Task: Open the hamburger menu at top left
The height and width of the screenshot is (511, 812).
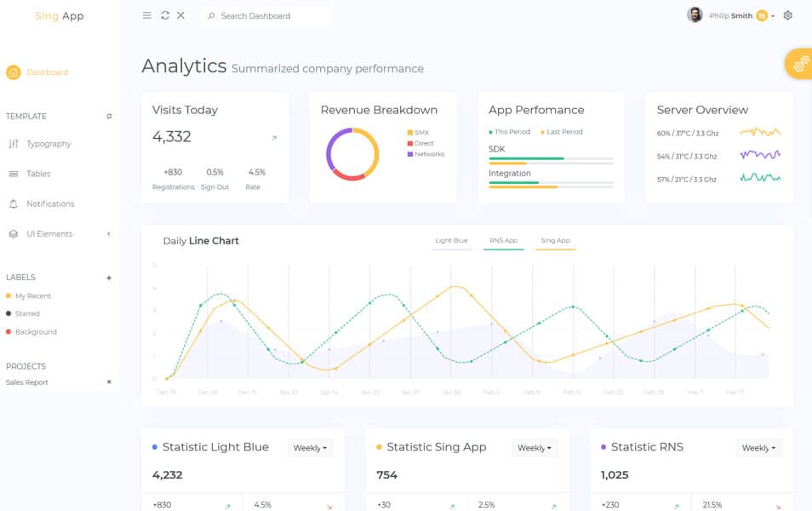Action: tap(146, 15)
